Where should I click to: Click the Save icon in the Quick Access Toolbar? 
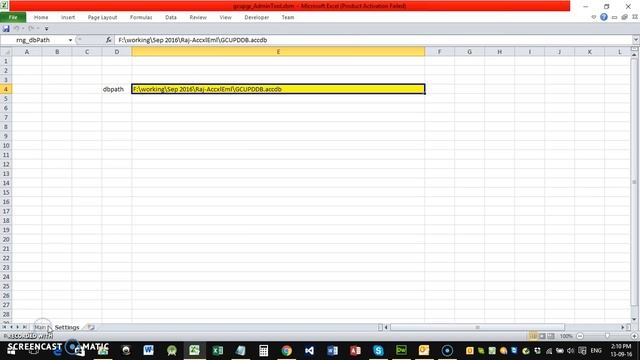click(6, 29)
